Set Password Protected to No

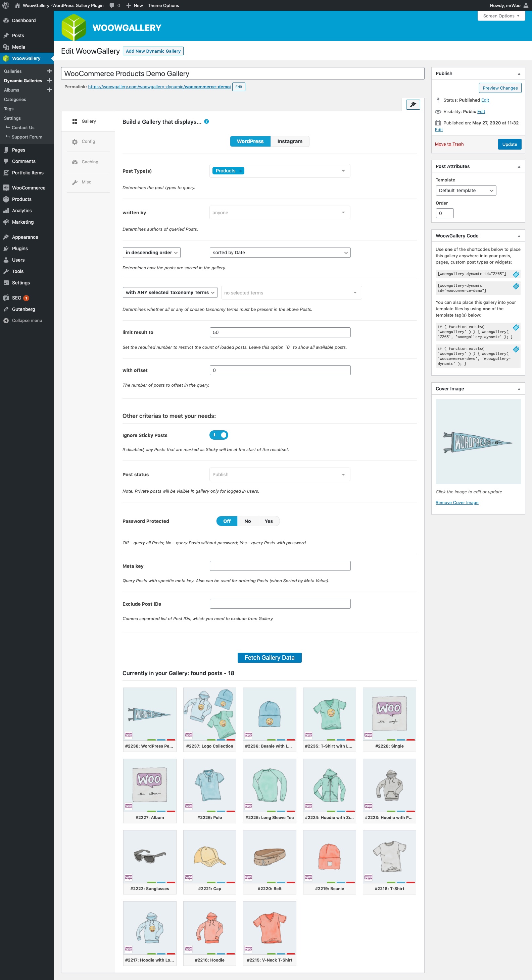coord(247,521)
